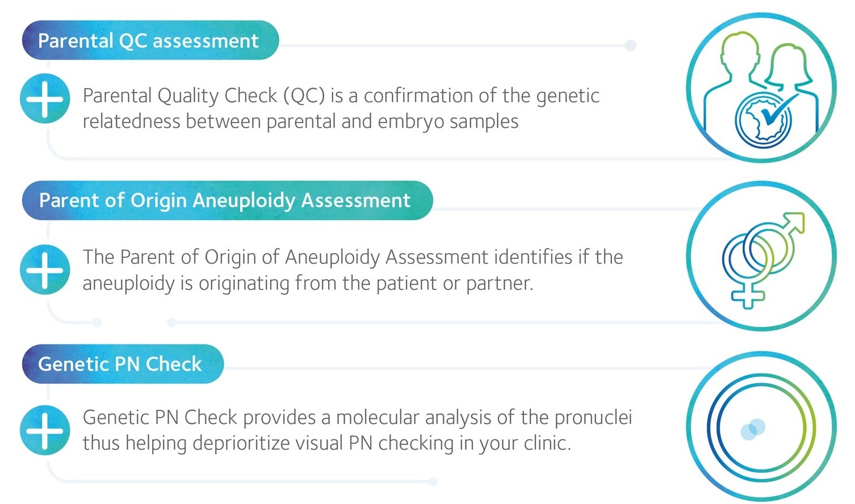
Task: Click the two overlapping pronuclei dots
Action: click(x=753, y=429)
